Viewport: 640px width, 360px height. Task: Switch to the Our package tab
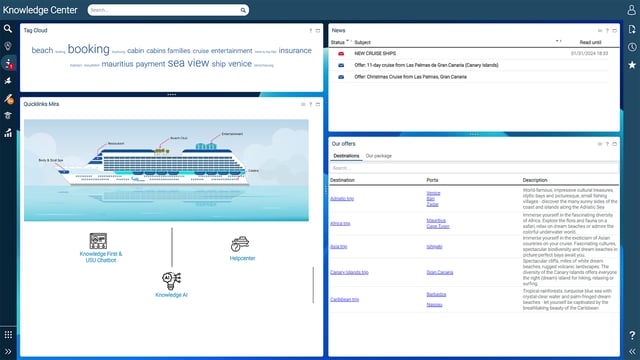[x=378, y=156]
